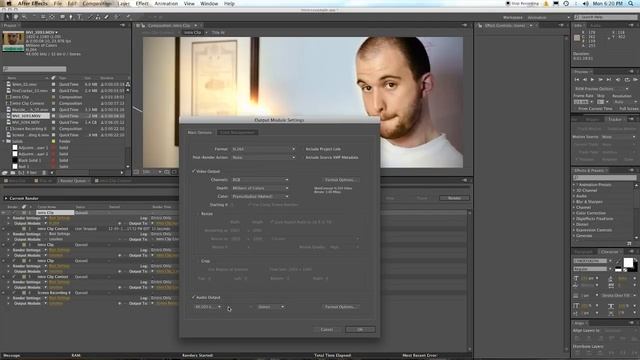Select the Zoom magnifier tool
640x360 pixels.
click(x=24, y=17)
